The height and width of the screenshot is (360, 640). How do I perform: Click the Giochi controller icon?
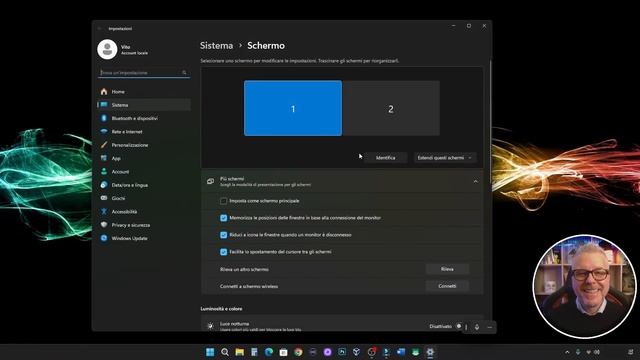pos(104,198)
